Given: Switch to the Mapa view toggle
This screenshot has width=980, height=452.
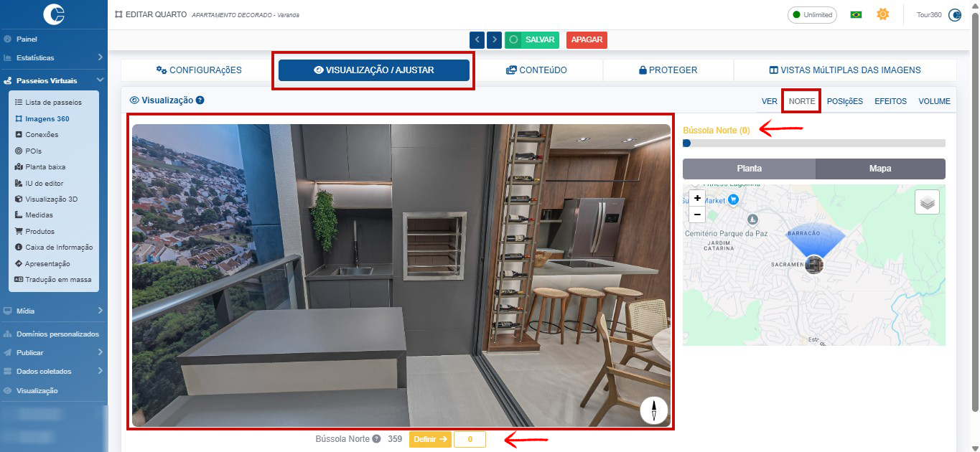Looking at the screenshot, I should click(880, 169).
